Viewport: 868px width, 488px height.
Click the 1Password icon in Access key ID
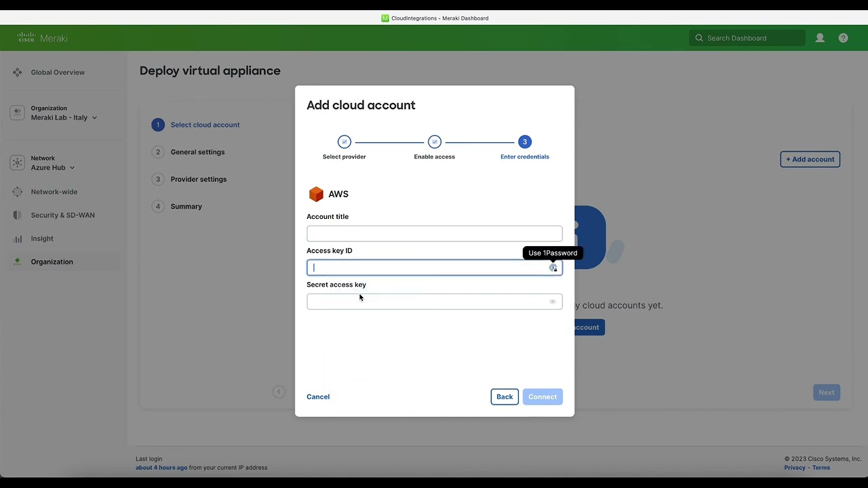(x=553, y=268)
